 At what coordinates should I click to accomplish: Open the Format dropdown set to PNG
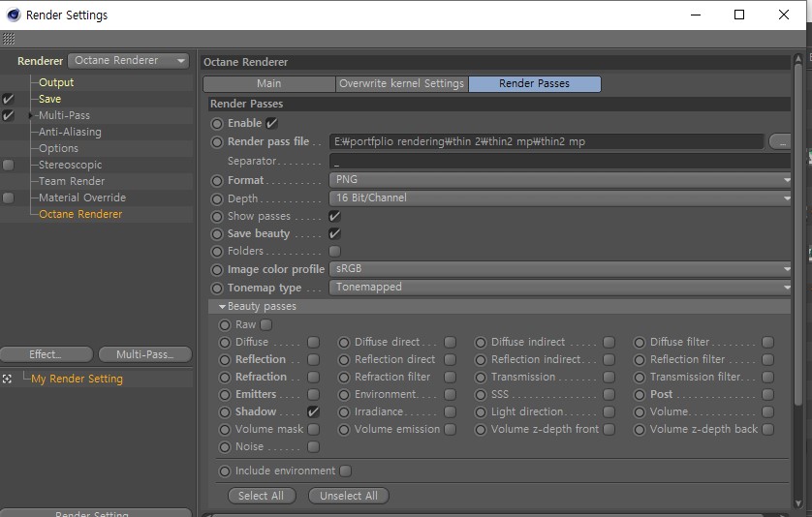pos(560,179)
